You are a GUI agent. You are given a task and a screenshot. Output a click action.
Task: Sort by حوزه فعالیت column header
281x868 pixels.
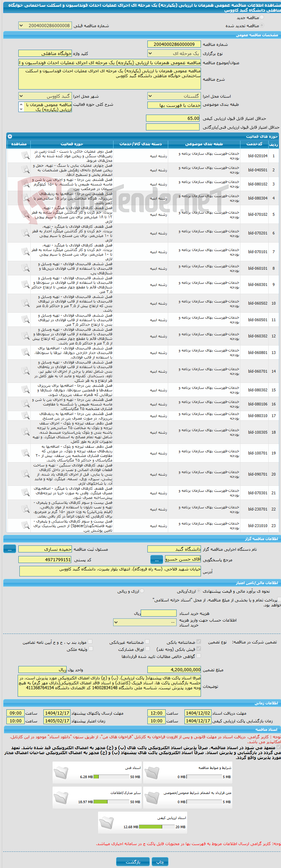pyautogui.click(x=72, y=144)
